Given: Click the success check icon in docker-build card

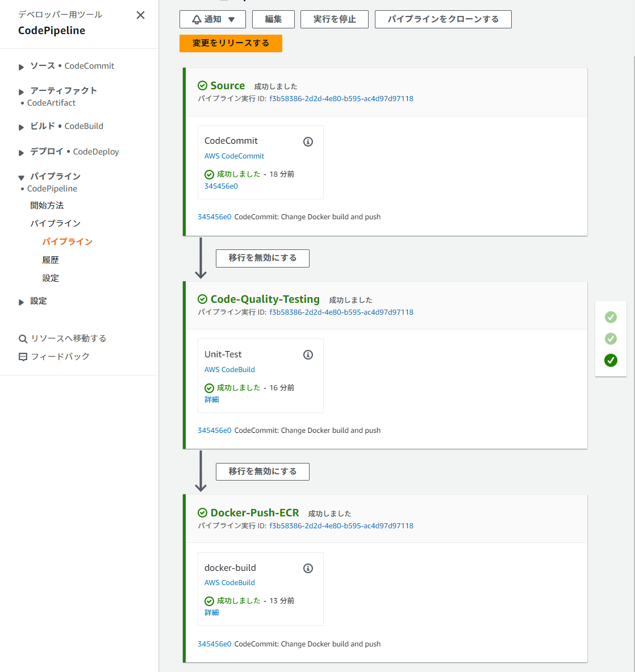Looking at the screenshot, I should [x=209, y=601].
